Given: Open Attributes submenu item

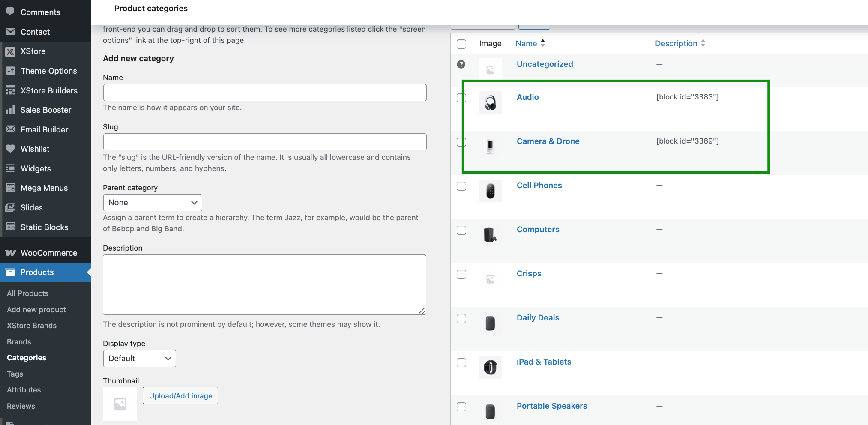Looking at the screenshot, I should (24, 390).
